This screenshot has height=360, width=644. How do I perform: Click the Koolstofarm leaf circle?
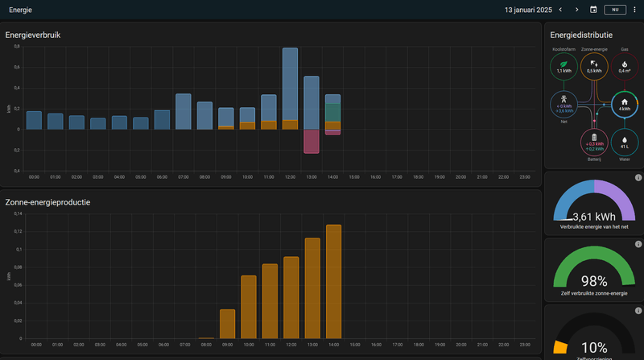point(564,67)
